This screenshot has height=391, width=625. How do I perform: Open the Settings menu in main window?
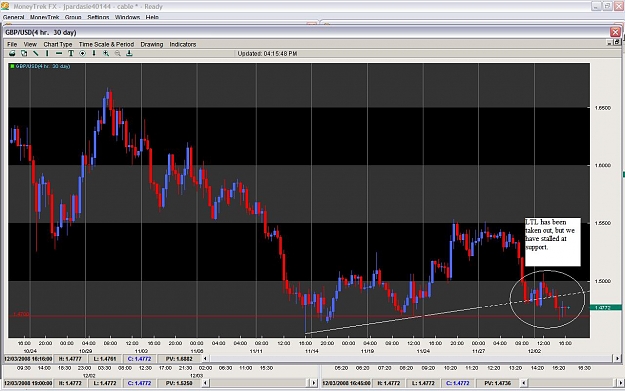[x=98, y=17]
